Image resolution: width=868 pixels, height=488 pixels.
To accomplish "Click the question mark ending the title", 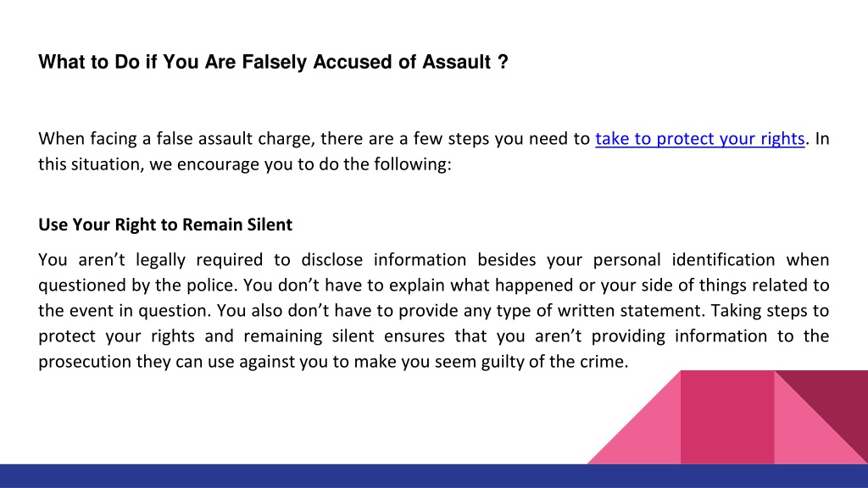I will coord(503,62).
